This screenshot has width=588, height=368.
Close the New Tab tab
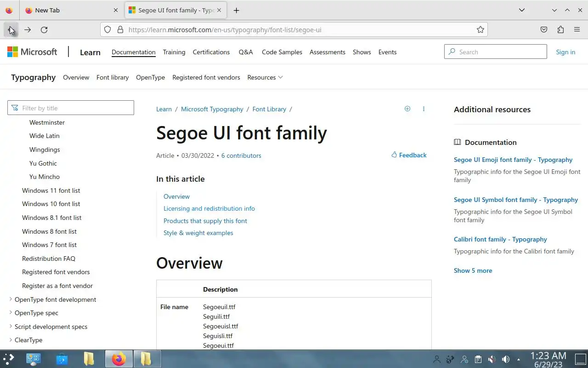point(116,10)
